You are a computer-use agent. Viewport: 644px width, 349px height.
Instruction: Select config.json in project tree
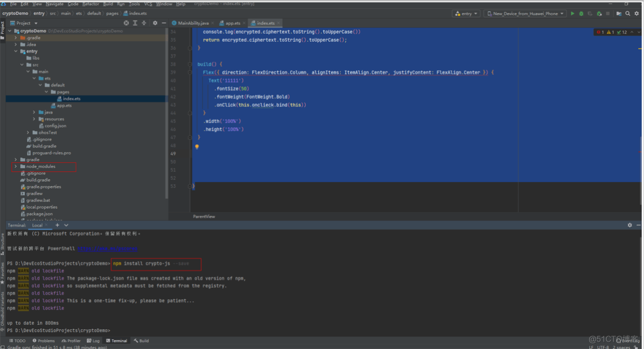tap(55, 126)
